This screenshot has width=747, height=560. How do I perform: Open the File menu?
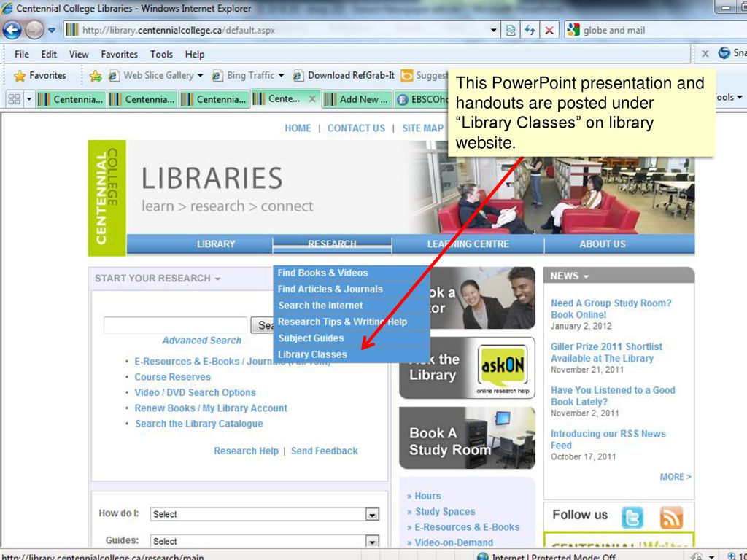(21, 54)
